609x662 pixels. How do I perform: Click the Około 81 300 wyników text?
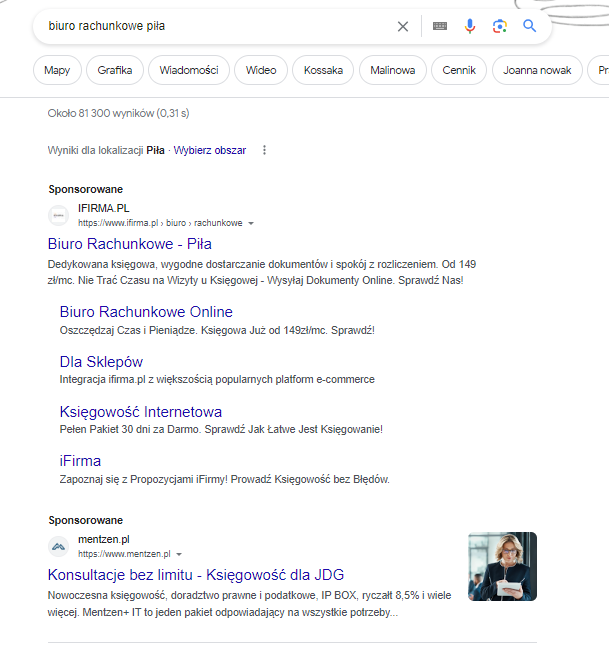[118, 113]
